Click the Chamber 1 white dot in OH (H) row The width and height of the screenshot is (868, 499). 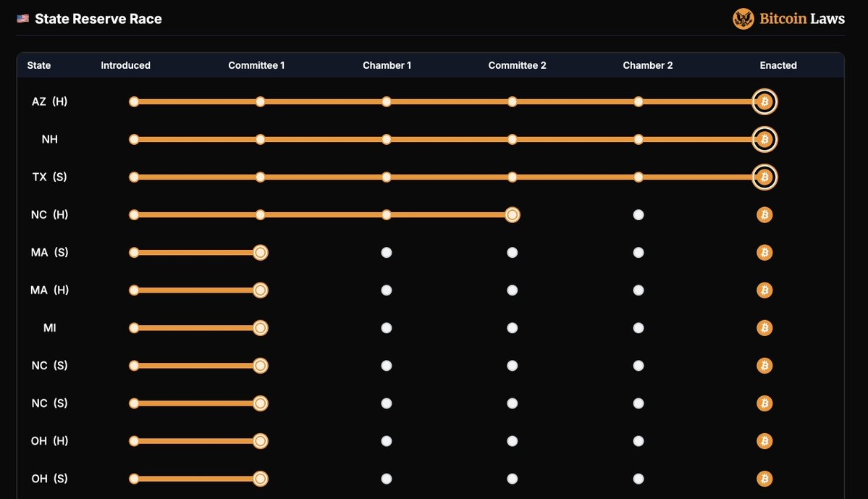coord(387,441)
